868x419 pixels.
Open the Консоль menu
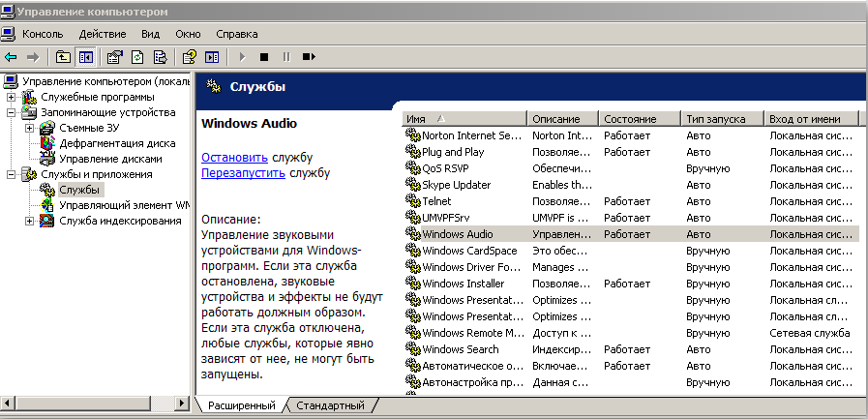click(43, 34)
